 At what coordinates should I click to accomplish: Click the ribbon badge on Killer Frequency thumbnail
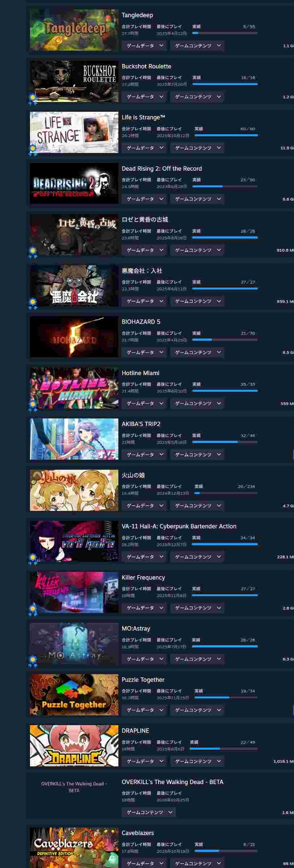[33, 610]
